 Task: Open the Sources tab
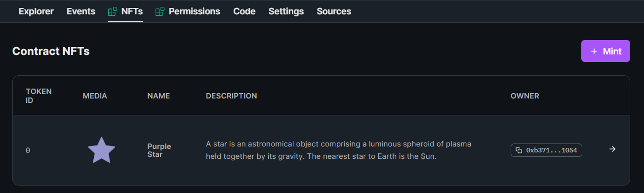[x=334, y=11]
